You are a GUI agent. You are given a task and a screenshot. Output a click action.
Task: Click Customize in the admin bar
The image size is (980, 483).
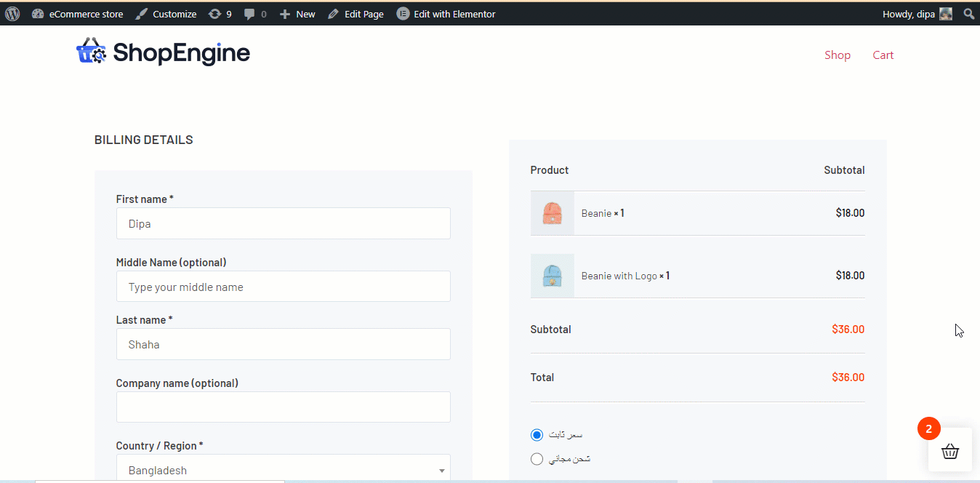pos(166,14)
